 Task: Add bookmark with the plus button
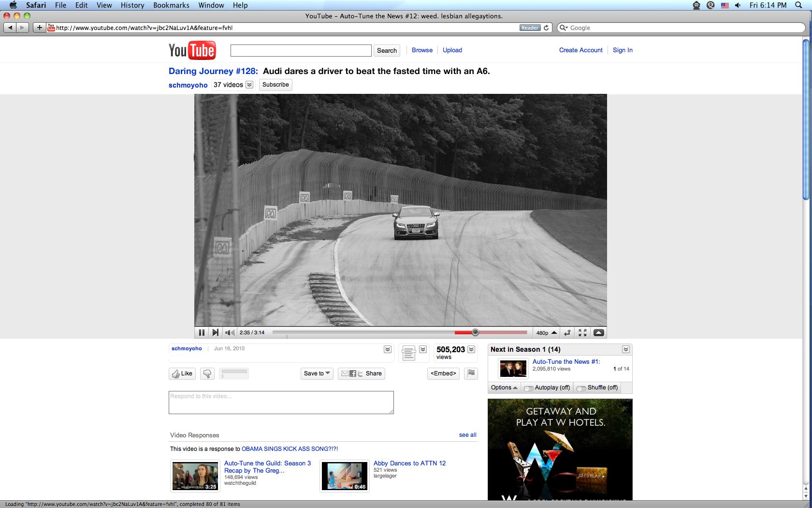click(40, 28)
